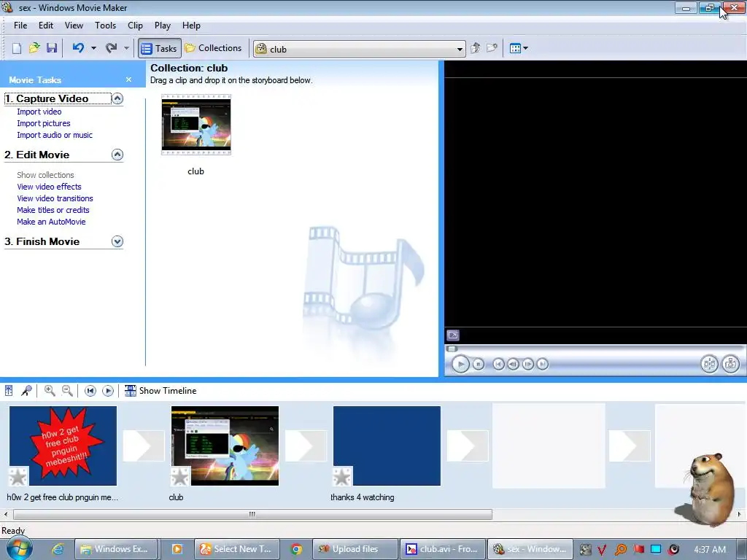Click the Open Project folder icon

pyautogui.click(x=34, y=48)
